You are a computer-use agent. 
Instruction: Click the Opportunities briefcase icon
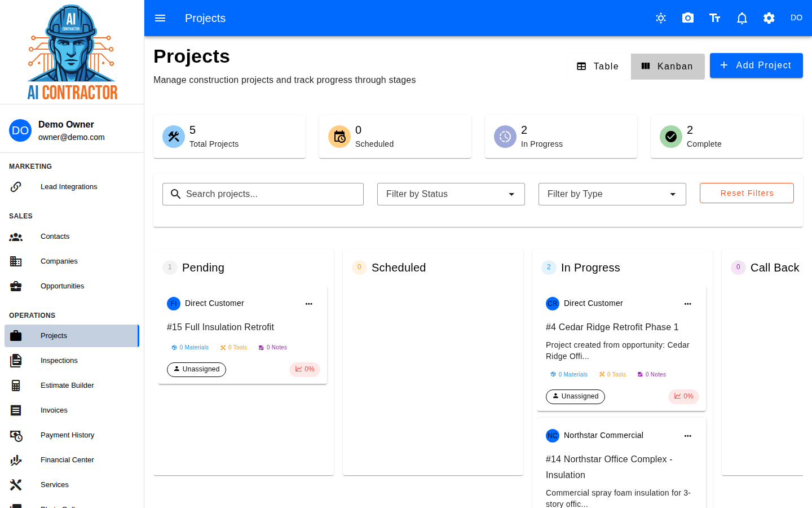[x=16, y=286]
